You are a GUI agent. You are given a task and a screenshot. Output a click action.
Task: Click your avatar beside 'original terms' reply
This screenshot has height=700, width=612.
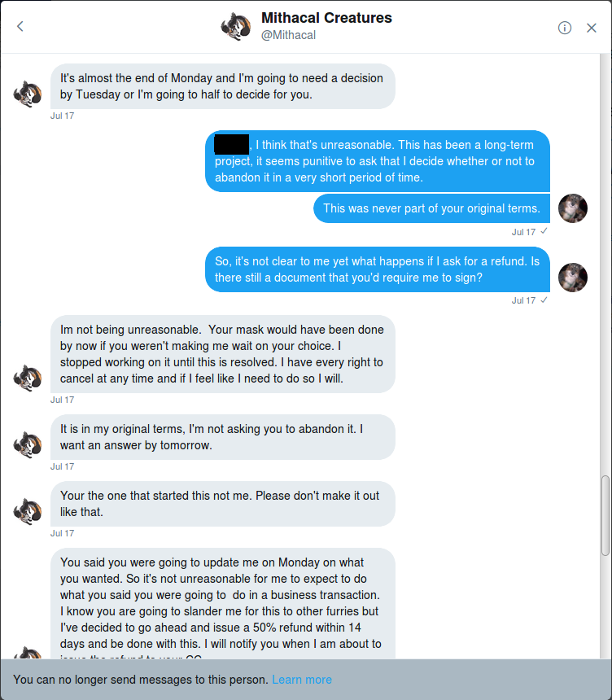[x=573, y=208]
